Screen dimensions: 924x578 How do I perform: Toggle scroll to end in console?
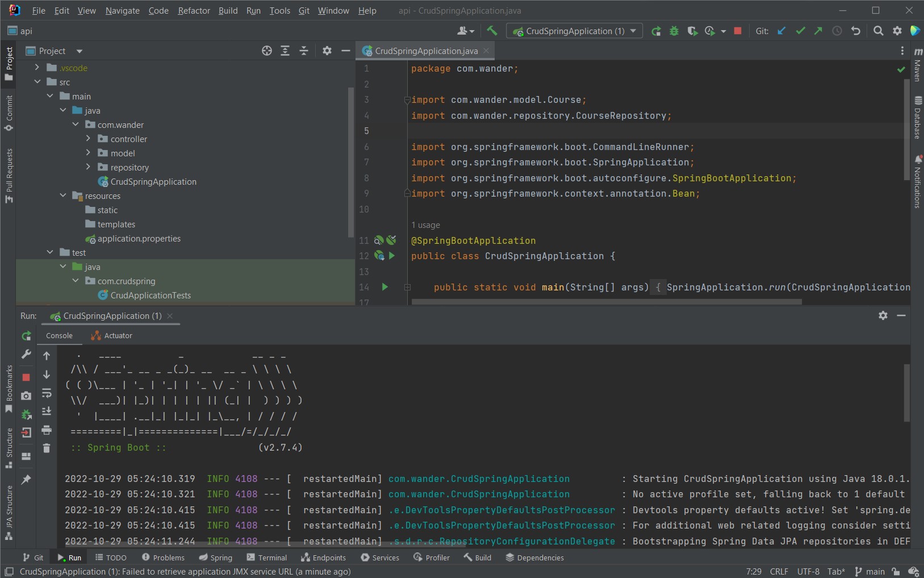(x=47, y=411)
